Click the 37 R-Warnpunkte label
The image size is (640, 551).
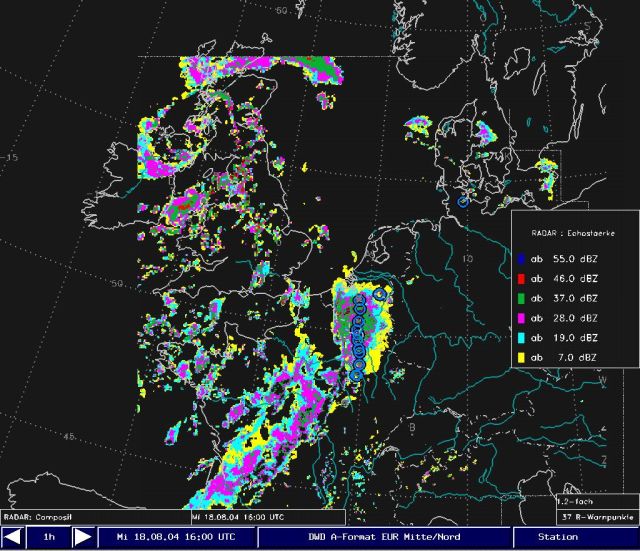point(596,517)
